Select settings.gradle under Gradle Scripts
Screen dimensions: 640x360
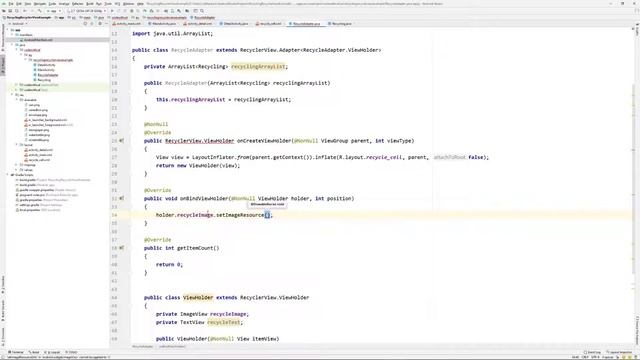click(39, 205)
